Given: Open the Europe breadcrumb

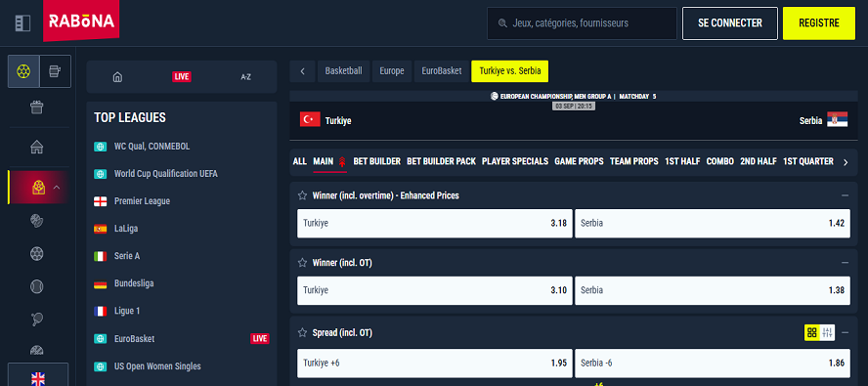Looking at the screenshot, I should click(392, 71).
